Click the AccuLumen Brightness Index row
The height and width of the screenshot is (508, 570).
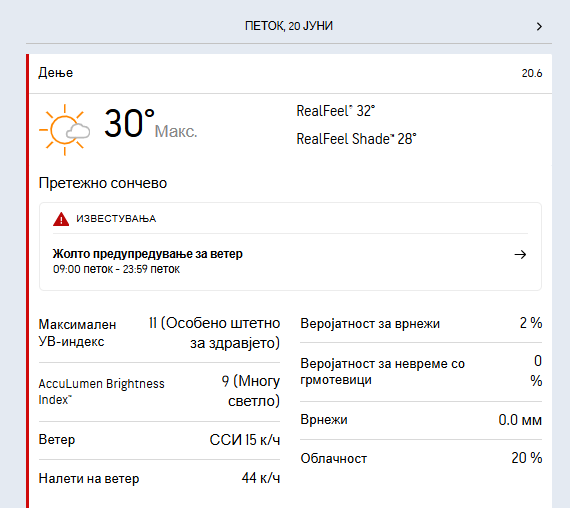159,391
